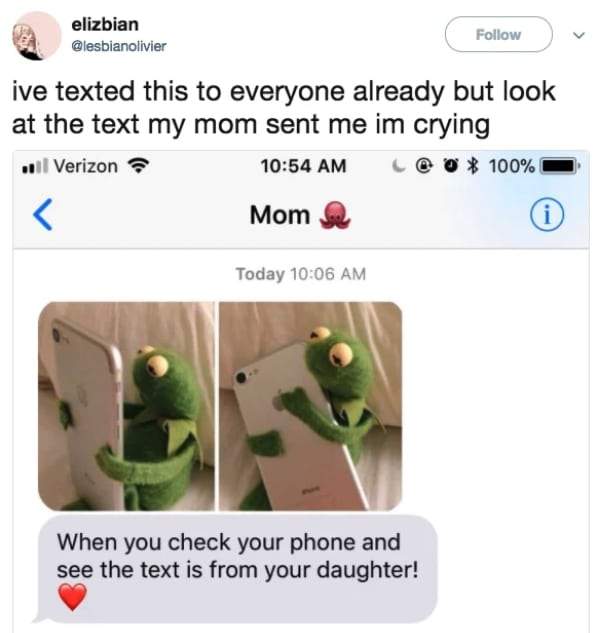Open the @lesbianolivier handle link

point(118,46)
